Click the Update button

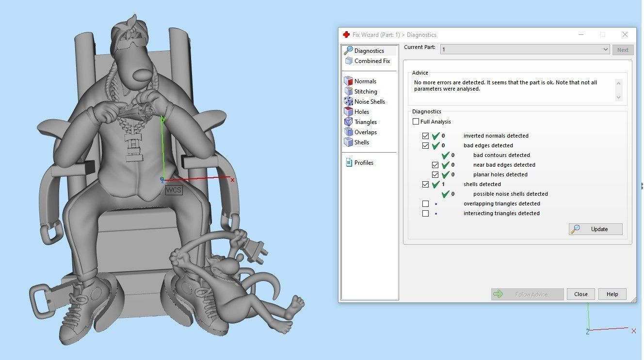pos(596,229)
